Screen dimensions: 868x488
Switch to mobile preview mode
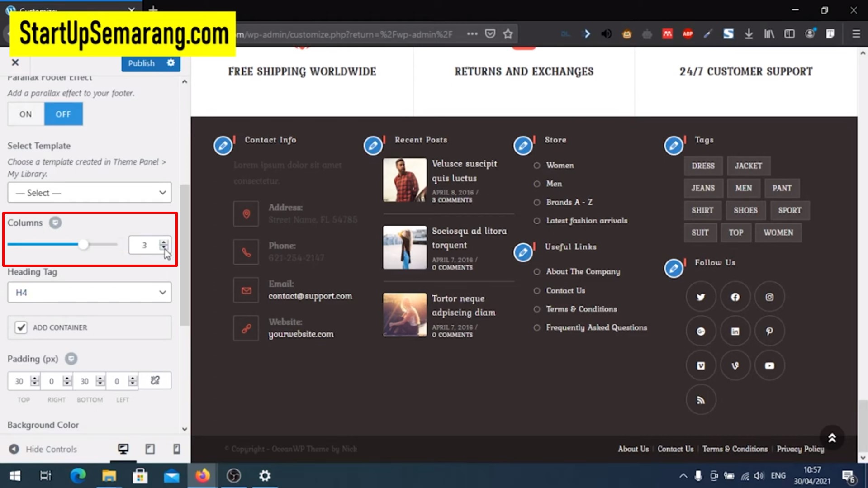(176, 449)
